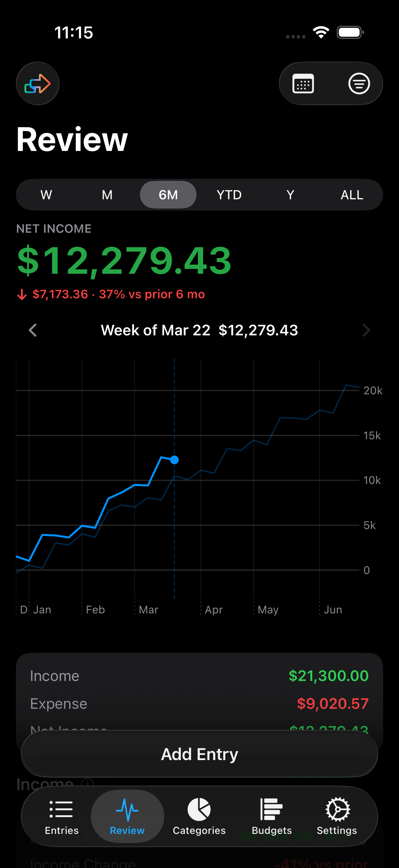Open the calendar date picker icon
399x868 pixels.
(303, 83)
